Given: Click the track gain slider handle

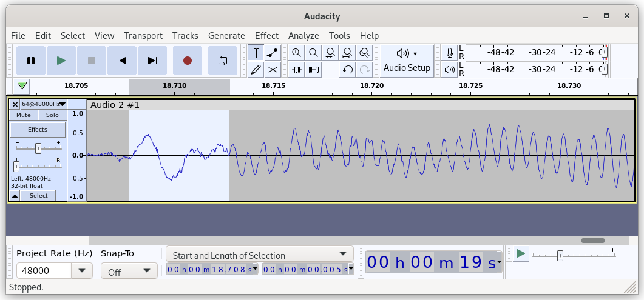Looking at the screenshot, I should point(38,148).
